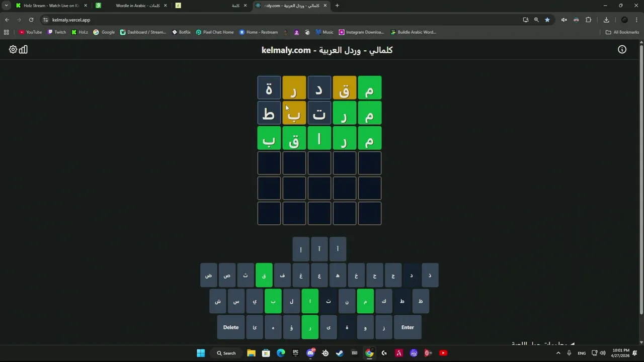This screenshot has width=644, height=362.
Task: Open Steam from taskbar
Action: (x=340, y=353)
